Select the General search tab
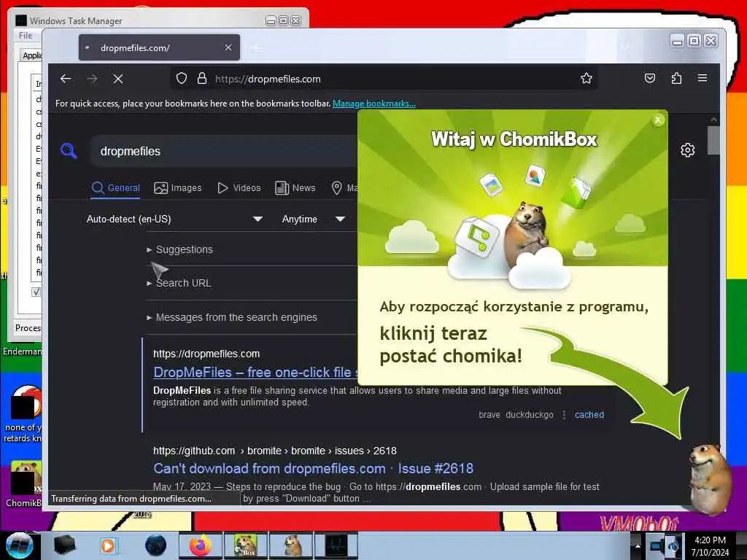747x560 pixels. (x=116, y=188)
